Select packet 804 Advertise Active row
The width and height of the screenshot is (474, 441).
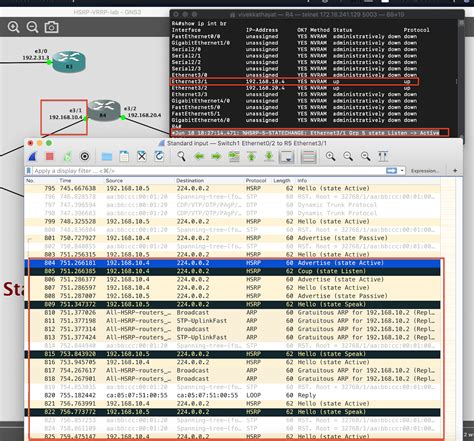click(232, 263)
